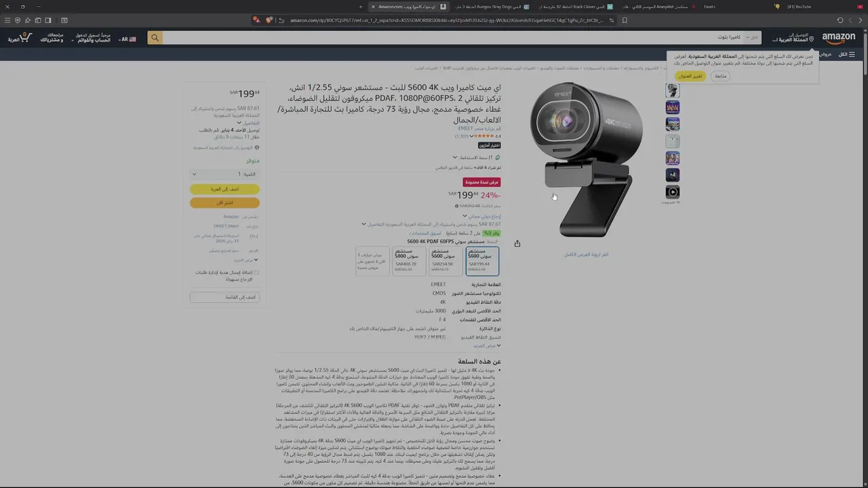Select the second product image thumbnail
868x488 pixels.
[x=672, y=107]
